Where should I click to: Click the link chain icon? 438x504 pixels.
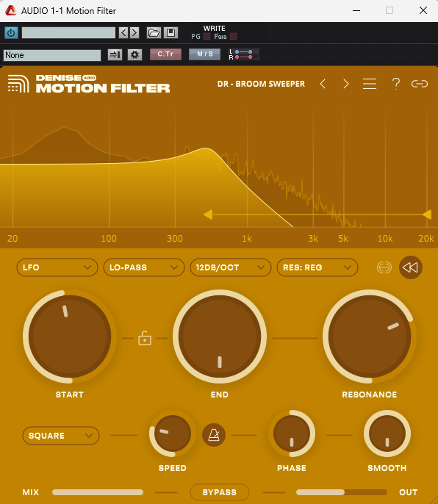coord(420,84)
